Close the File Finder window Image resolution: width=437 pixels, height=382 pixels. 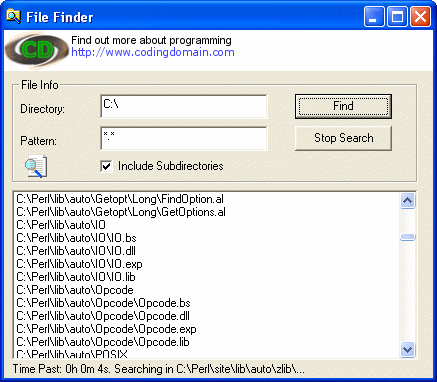tap(420, 17)
